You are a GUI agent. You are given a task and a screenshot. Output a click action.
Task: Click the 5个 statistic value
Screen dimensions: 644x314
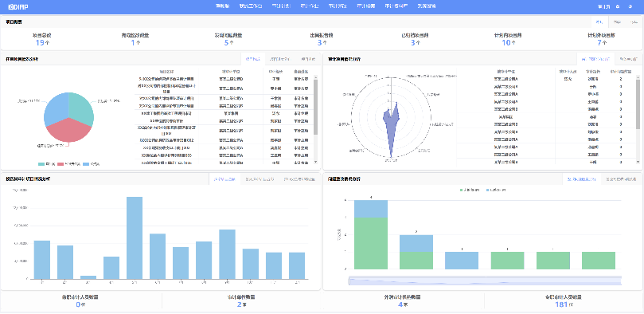point(228,42)
